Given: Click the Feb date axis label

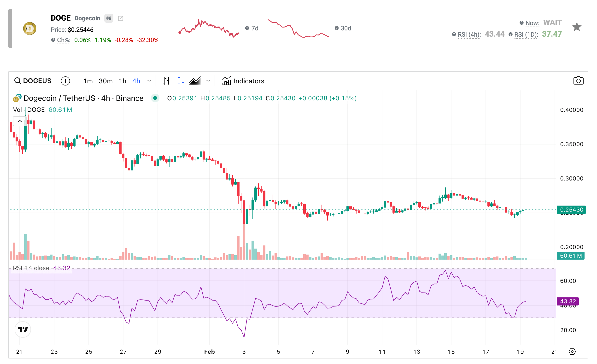Looking at the screenshot, I should tap(209, 352).
